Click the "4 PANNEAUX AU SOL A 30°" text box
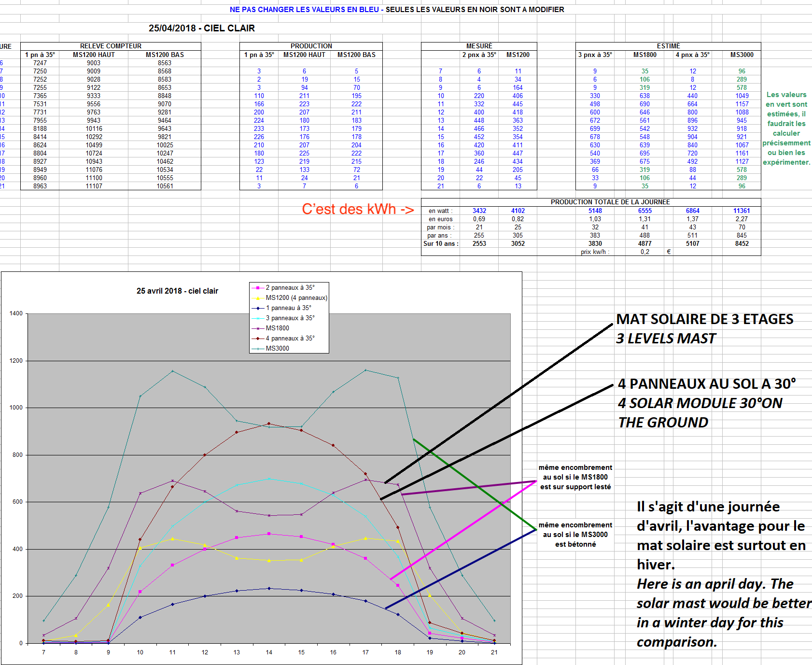The image size is (812, 665). pyautogui.click(x=707, y=403)
